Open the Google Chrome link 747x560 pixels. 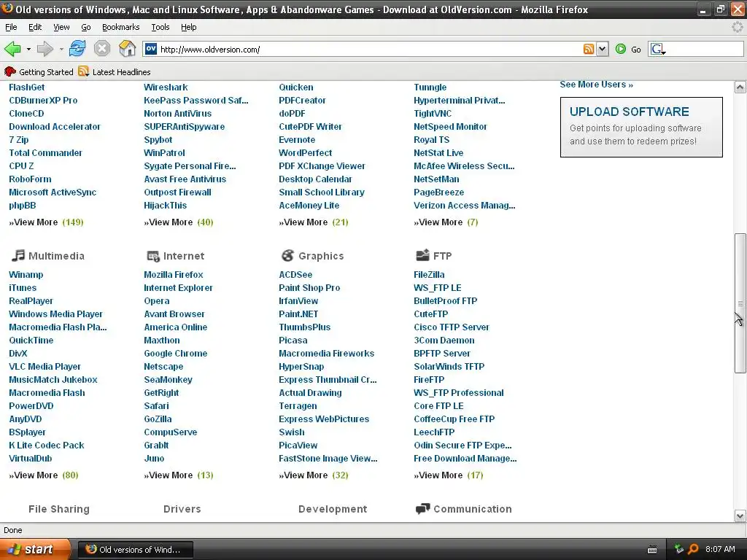pos(175,354)
